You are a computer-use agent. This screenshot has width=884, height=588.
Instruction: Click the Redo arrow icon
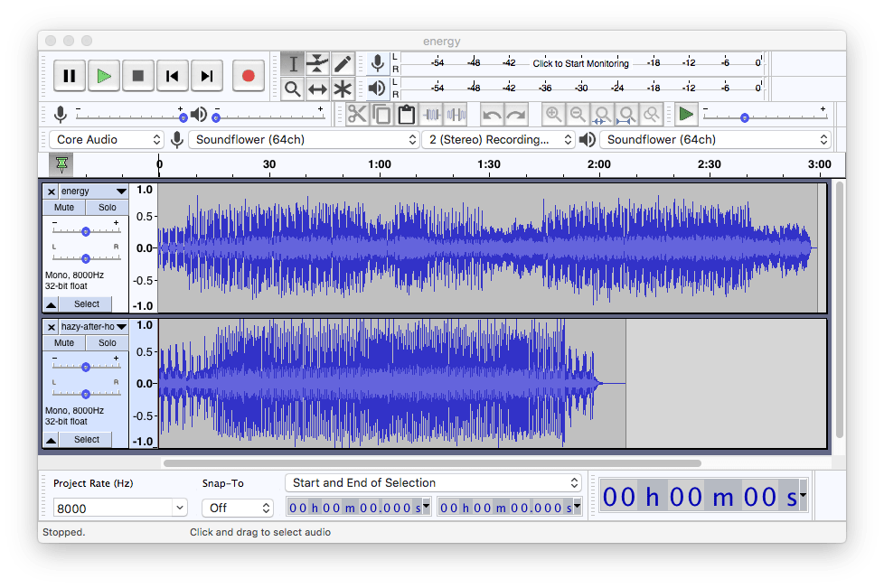[x=516, y=115]
